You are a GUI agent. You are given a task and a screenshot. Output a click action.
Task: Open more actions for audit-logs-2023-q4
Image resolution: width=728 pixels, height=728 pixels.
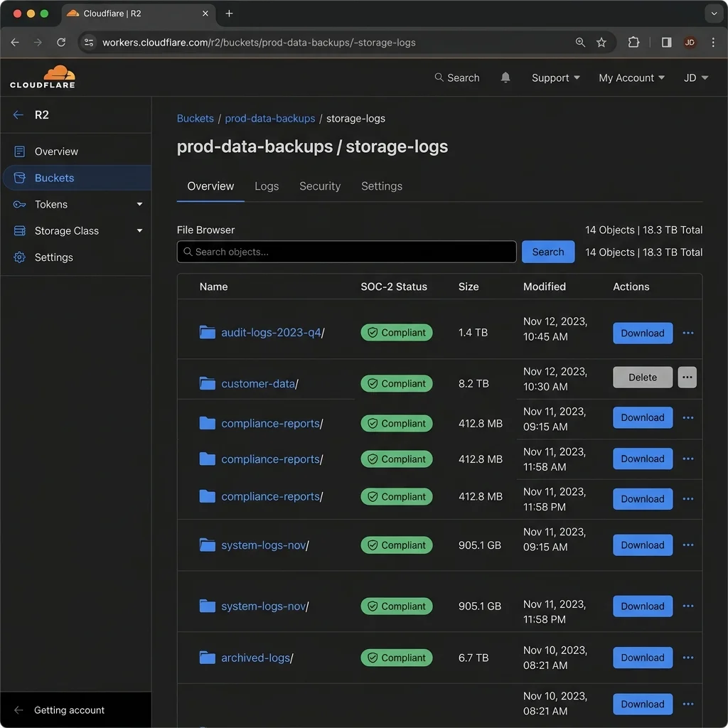(687, 333)
